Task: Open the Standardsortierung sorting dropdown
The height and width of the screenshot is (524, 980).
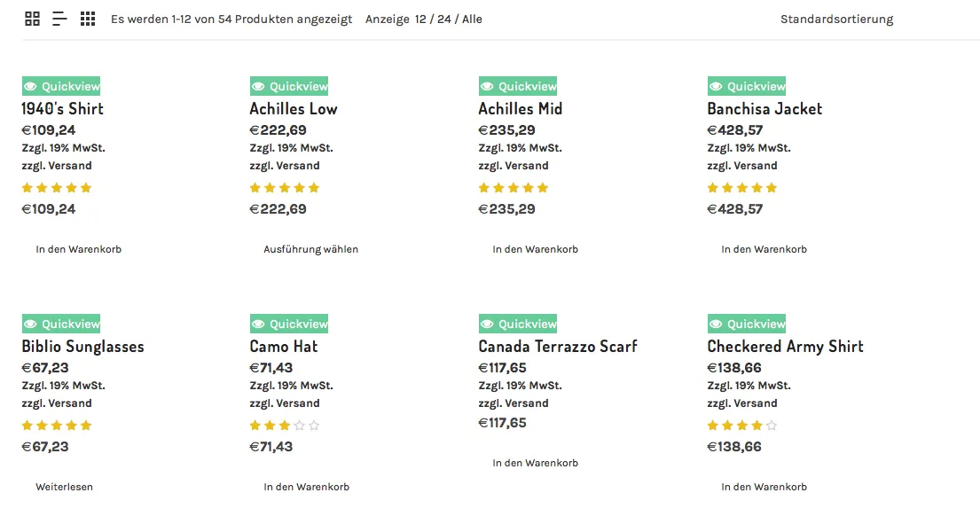Action: pos(836,20)
